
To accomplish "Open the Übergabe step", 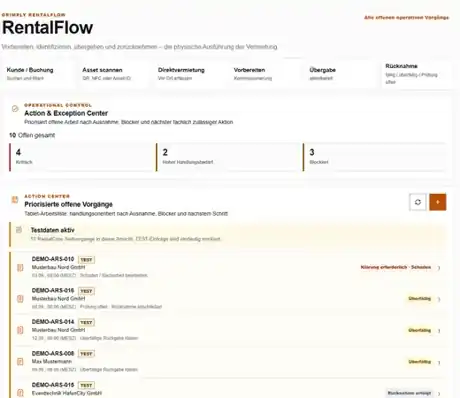I will click(x=341, y=74).
